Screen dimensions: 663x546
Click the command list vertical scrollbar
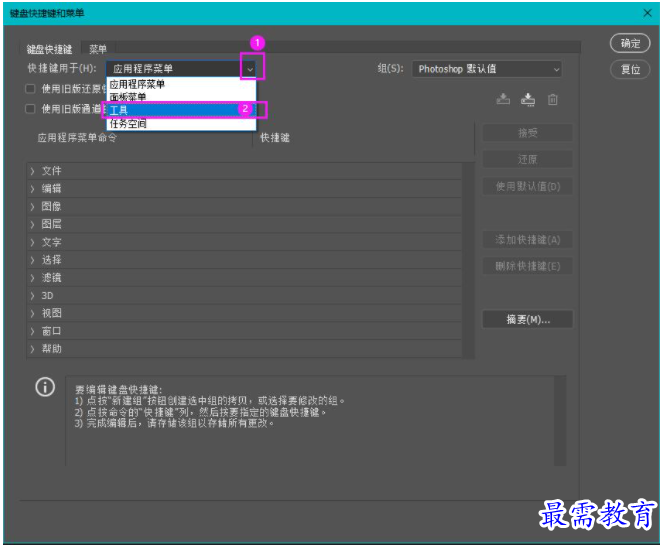click(x=468, y=260)
